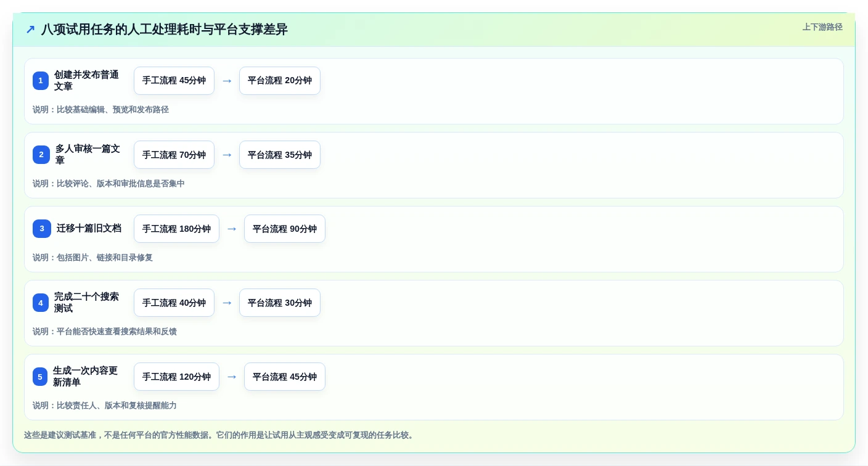Click the note 说明：比较基础编辑、预览和发布路径
The height and width of the screenshot is (466, 868).
[x=100, y=110]
